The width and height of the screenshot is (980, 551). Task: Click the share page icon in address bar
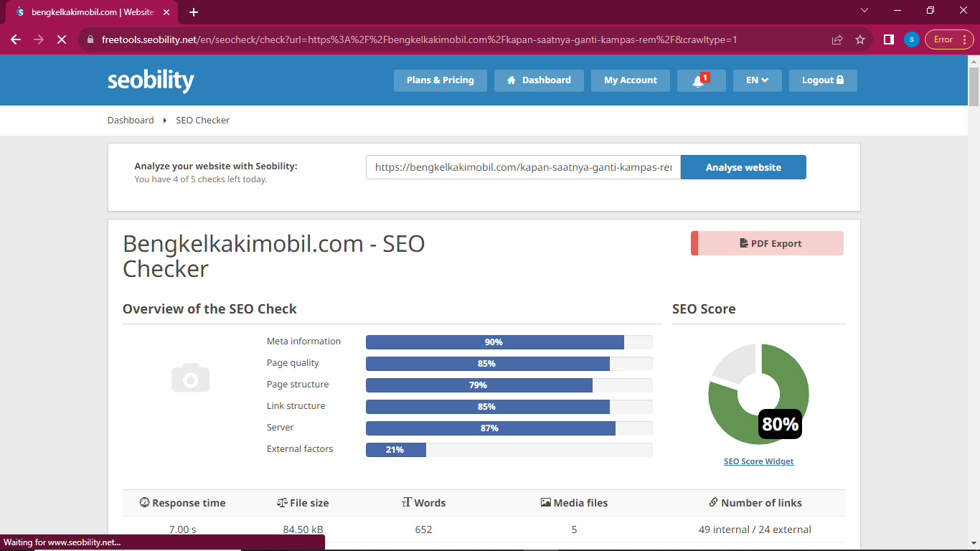tap(837, 39)
